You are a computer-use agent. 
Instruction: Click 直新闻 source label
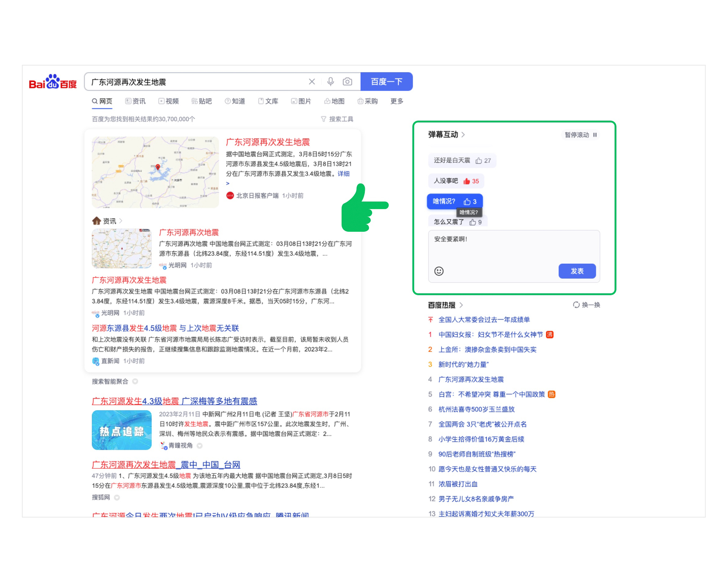[110, 361]
